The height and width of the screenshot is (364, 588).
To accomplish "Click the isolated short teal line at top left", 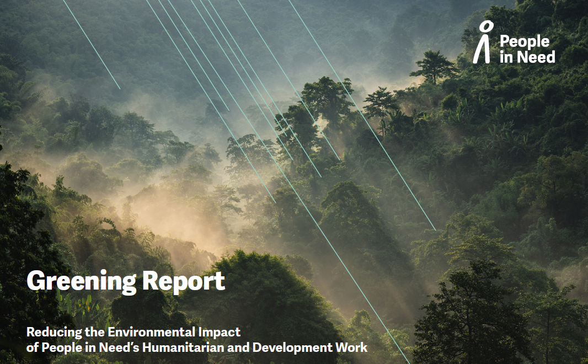I will (x=91, y=44).
